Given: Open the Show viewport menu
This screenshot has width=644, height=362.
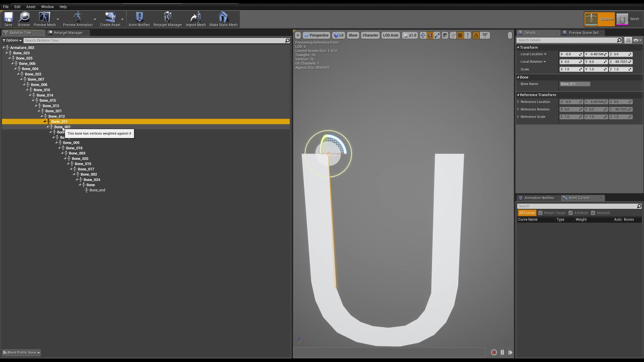Looking at the screenshot, I should point(353,35).
